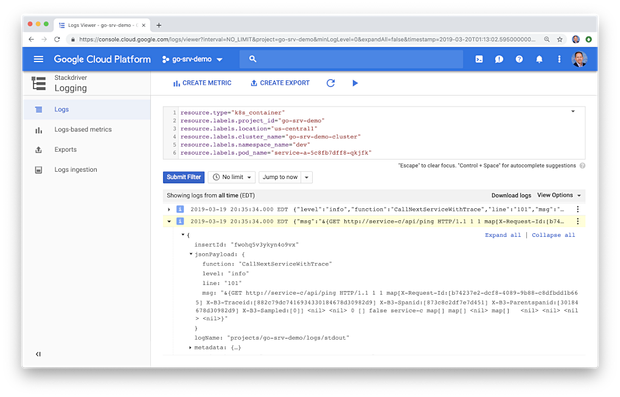
Task: Click Submit Filter button
Action: (x=184, y=177)
